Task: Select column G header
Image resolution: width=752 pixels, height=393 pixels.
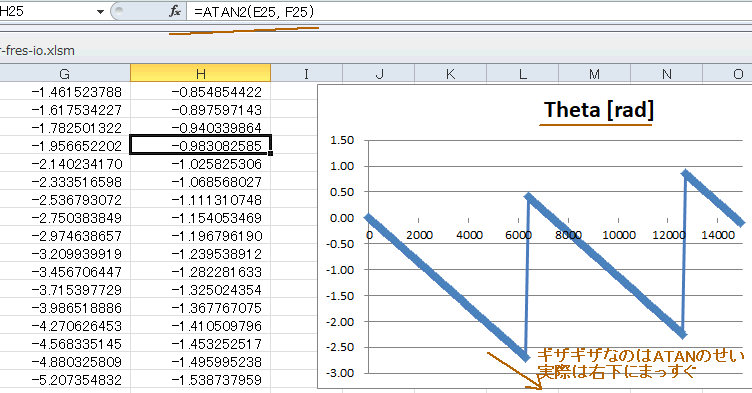Action: coord(64,73)
